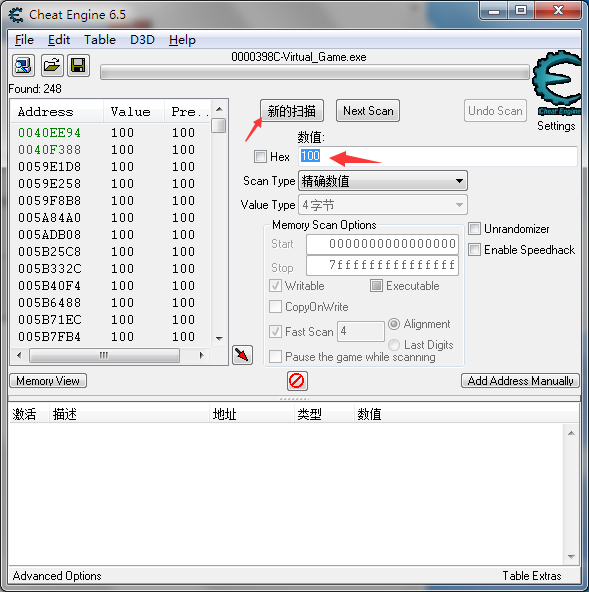Viewport: 589px width, 592px height.
Task: Click the Pre.. column header
Action: click(x=188, y=112)
